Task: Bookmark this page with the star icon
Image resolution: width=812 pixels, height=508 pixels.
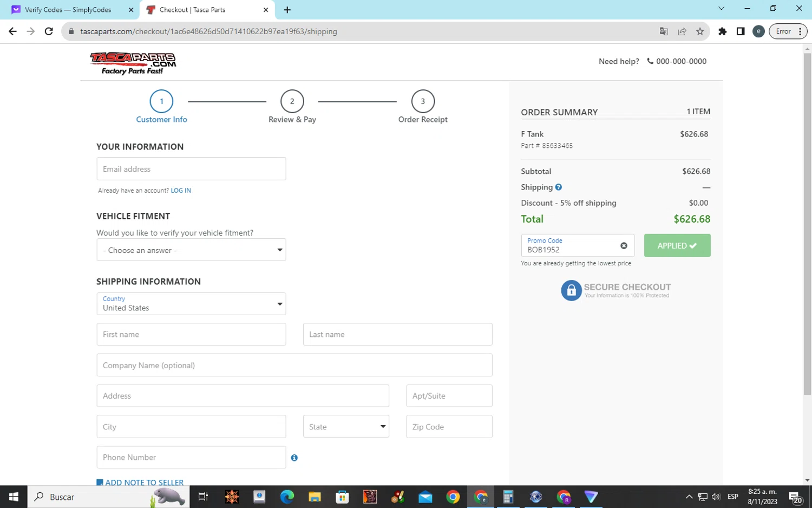Action: 700,31
